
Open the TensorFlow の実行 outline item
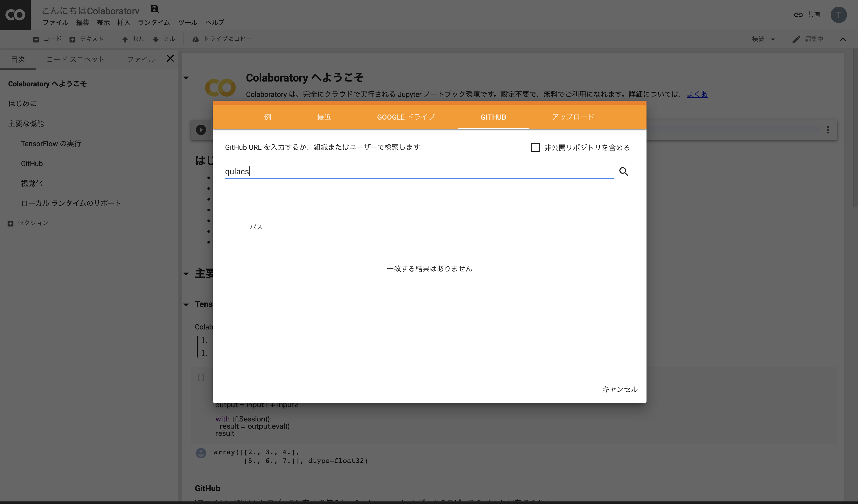(x=51, y=144)
